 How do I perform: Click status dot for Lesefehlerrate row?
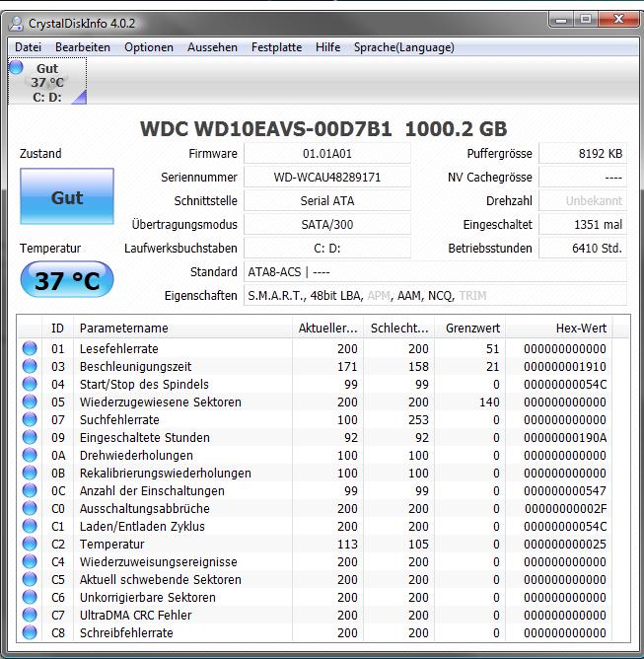30,348
